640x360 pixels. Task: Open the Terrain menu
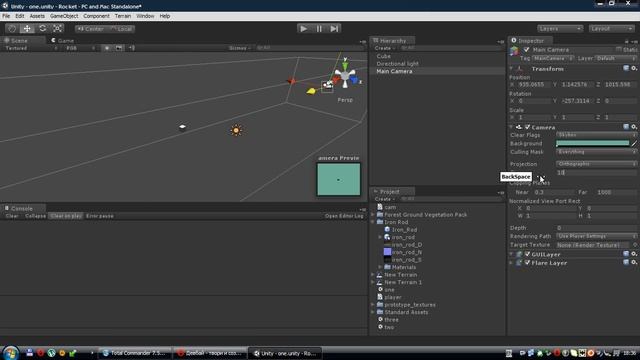(x=122, y=16)
